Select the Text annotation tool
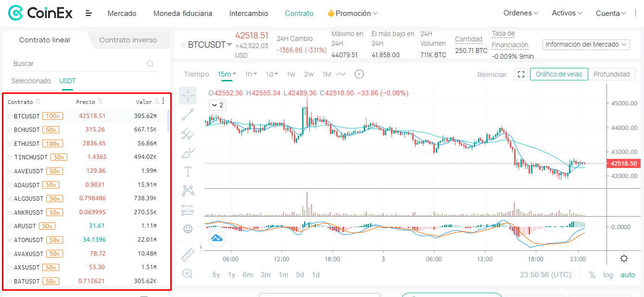This screenshot has height=297, width=644. click(x=188, y=172)
